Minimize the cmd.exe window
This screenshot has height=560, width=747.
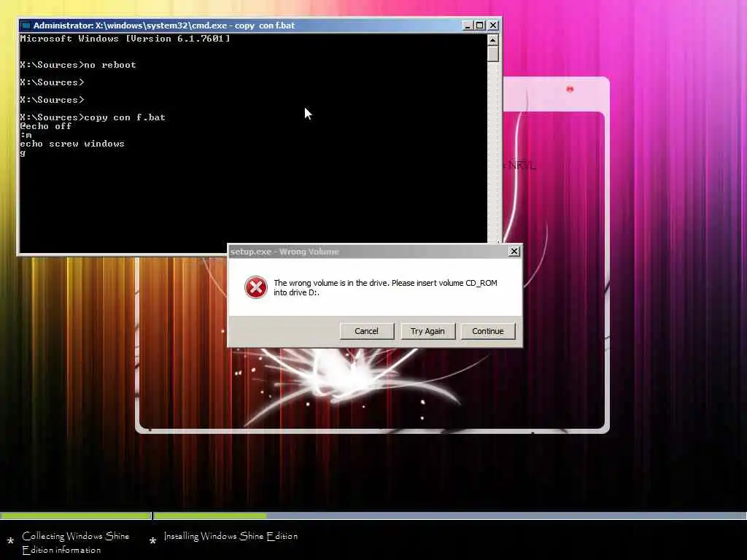tap(468, 26)
